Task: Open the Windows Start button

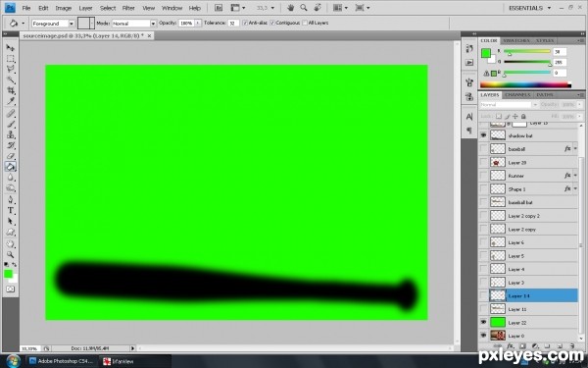Action: (x=13, y=361)
